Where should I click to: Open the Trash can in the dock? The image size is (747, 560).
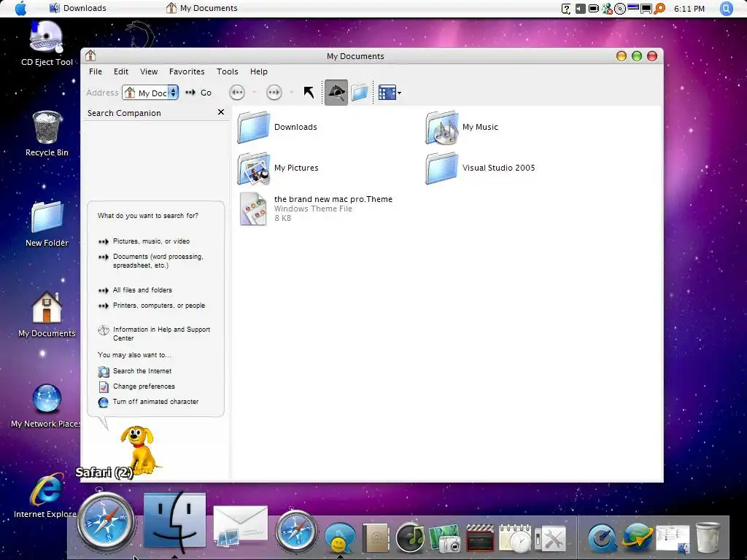click(x=708, y=538)
